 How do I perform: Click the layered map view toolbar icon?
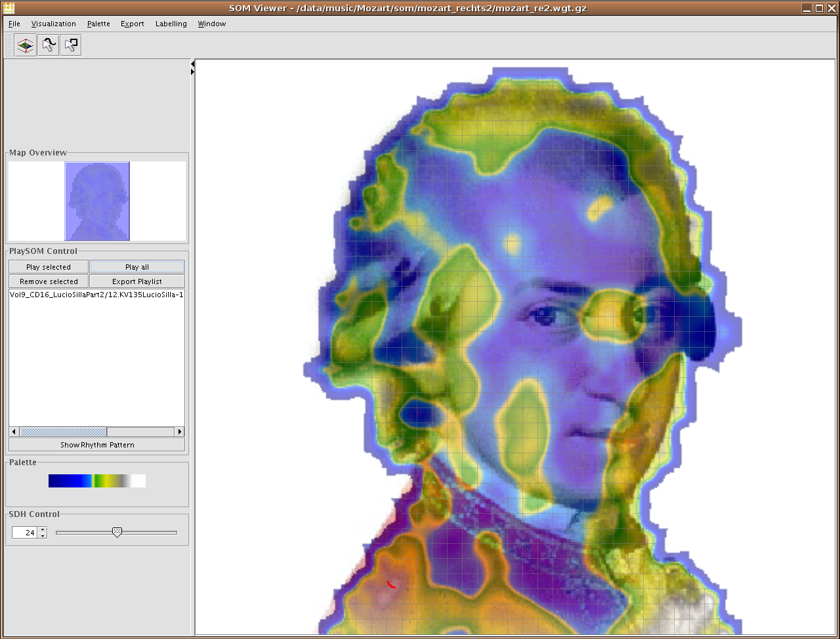pyautogui.click(x=25, y=45)
